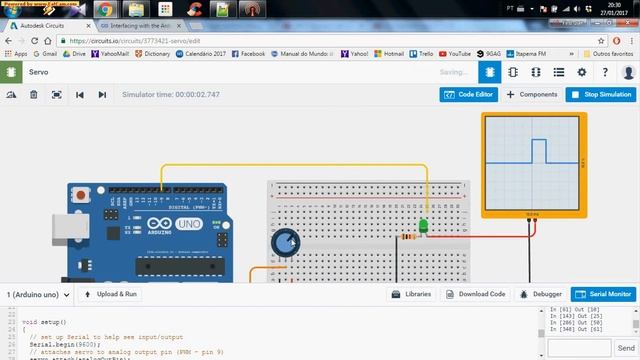
Task: Switch to the schematic view icon
Action: [513, 72]
